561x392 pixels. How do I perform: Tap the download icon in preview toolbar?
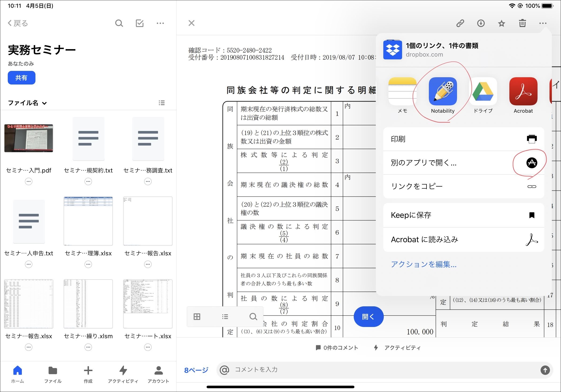tap(481, 23)
